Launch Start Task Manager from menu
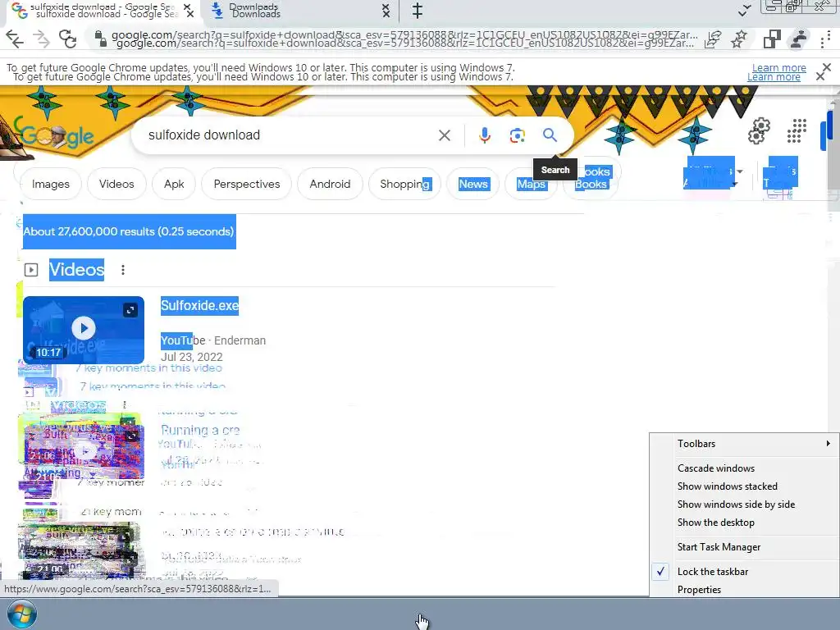This screenshot has height=630, width=840. pos(719,547)
